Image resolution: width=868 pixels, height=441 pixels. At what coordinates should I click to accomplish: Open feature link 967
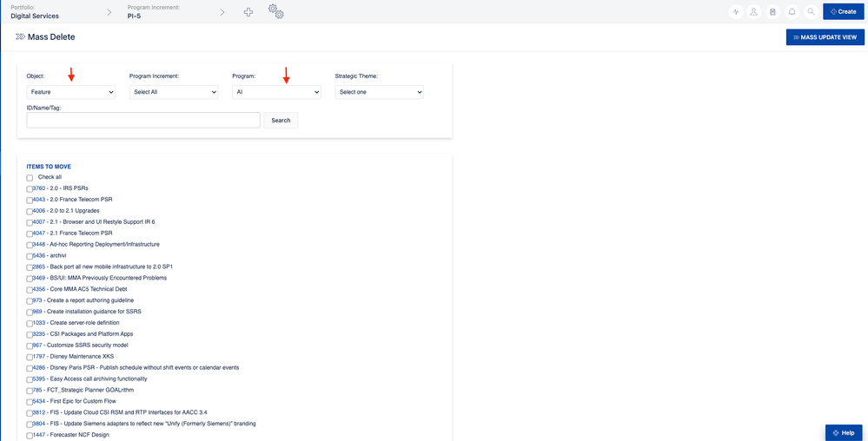(x=37, y=346)
